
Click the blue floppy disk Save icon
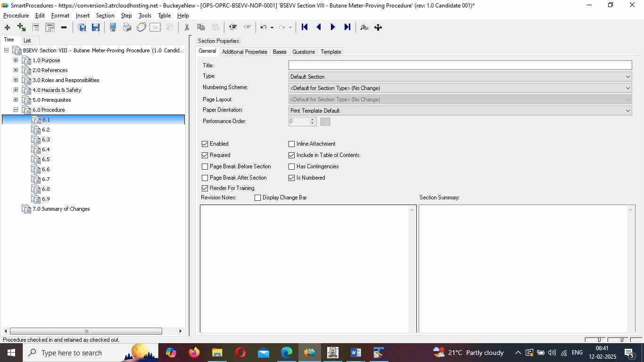[96, 27]
